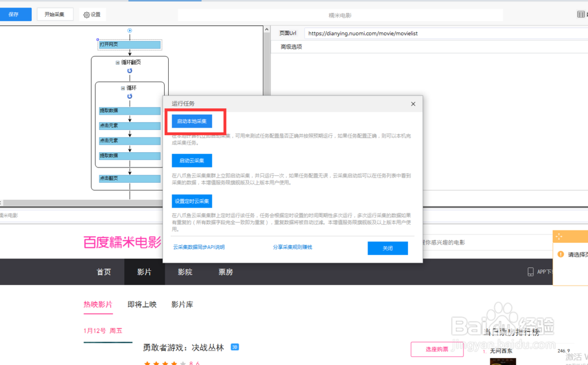Click the 3D badge next to 勇敢者游戏
This screenshot has width=588, height=365.
click(235, 347)
